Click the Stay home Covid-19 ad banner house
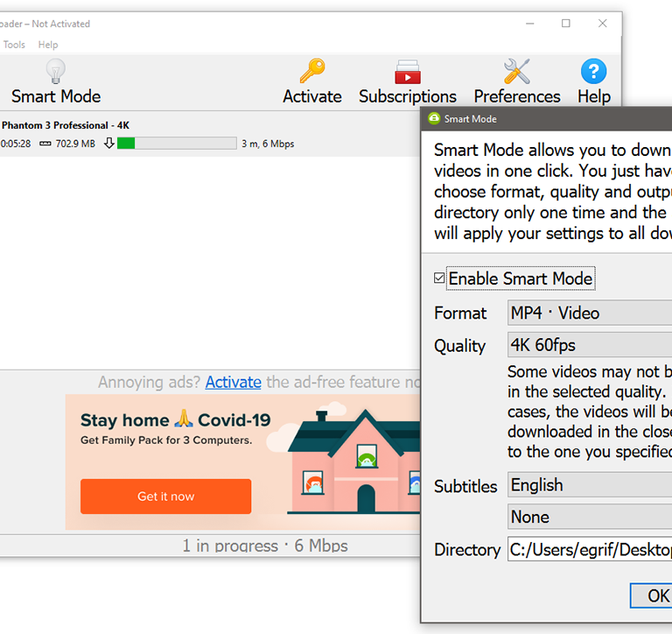This screenshot has width=672, height=634. [x=355, y=462]
